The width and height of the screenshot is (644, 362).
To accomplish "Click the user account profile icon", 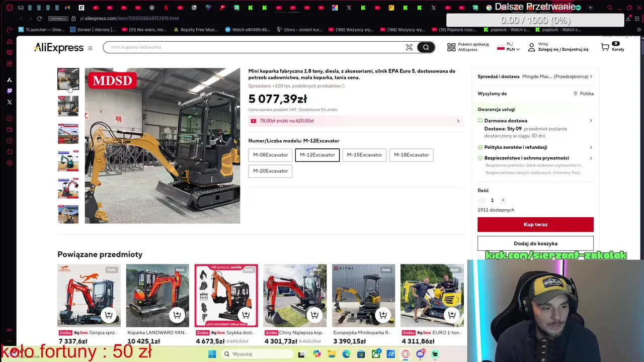I will (x=531, y=47).
